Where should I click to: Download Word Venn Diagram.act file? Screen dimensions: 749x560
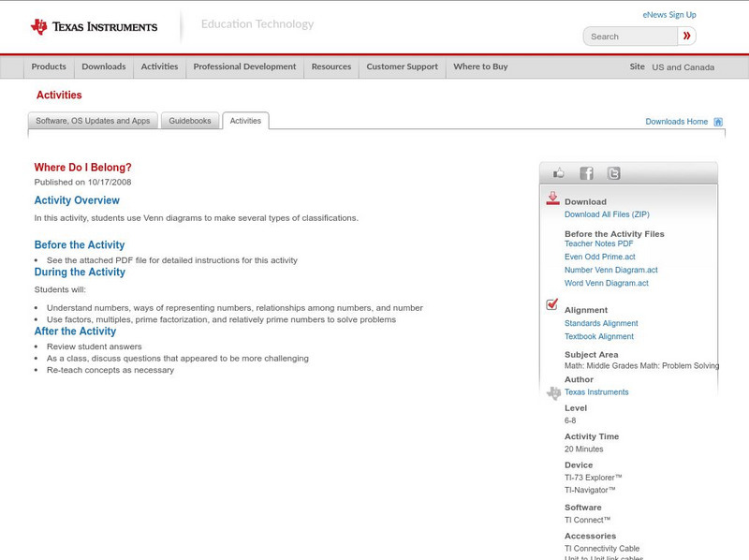[x=607, y=284]
